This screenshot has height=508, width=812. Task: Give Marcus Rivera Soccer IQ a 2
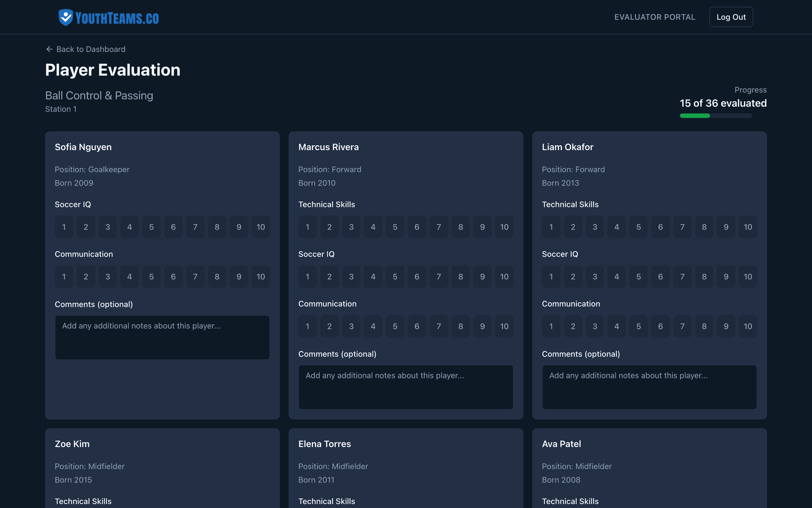[329, 277]
